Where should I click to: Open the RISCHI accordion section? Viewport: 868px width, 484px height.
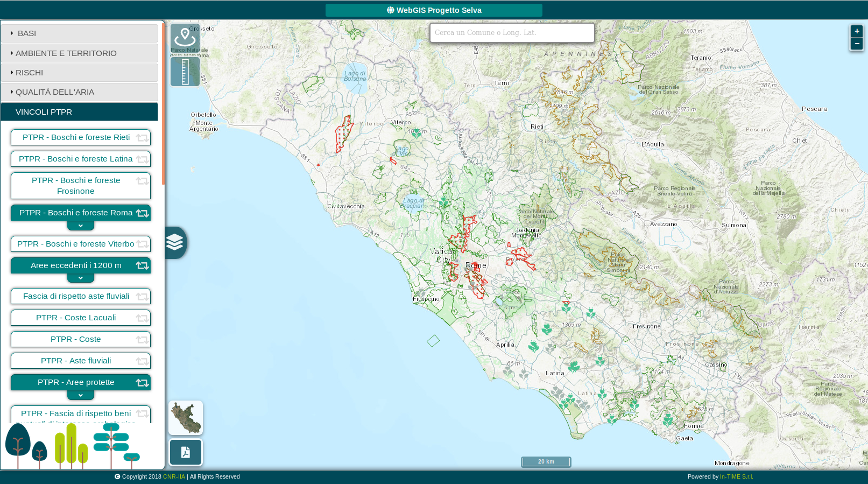(x=80, y=73)
